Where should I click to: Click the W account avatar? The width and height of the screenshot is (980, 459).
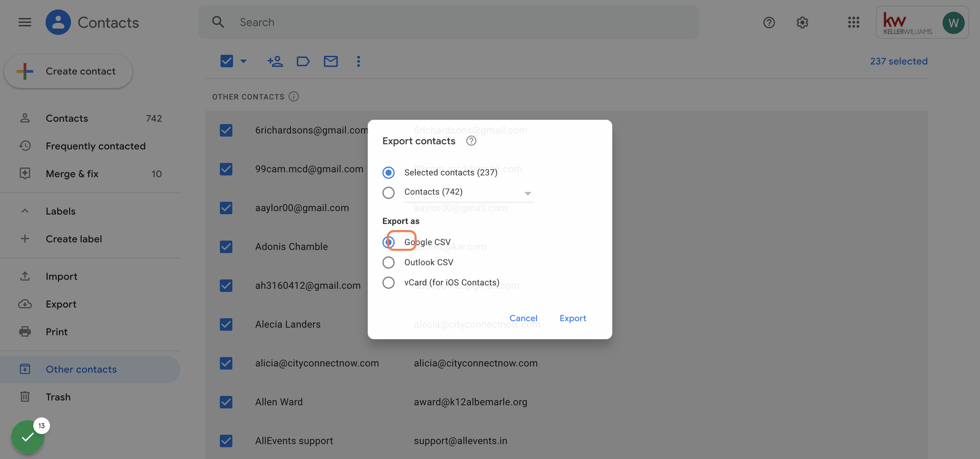[953, 23]
